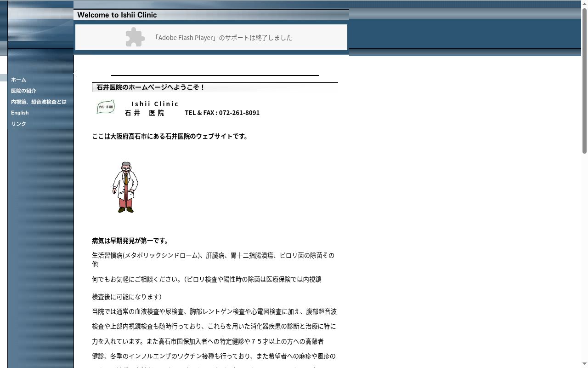The image size is (588, 368).
Task: Click the 検査や上部内視鏡検査も随時行っており line
Action: tap(214, 326)
